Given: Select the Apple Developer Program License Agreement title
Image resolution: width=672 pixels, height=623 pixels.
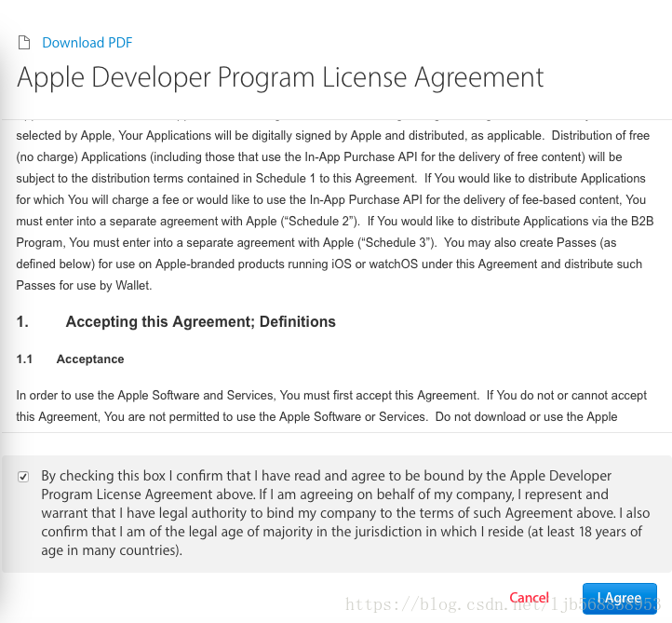Looking at the screenshot, I should click(280, 77).
